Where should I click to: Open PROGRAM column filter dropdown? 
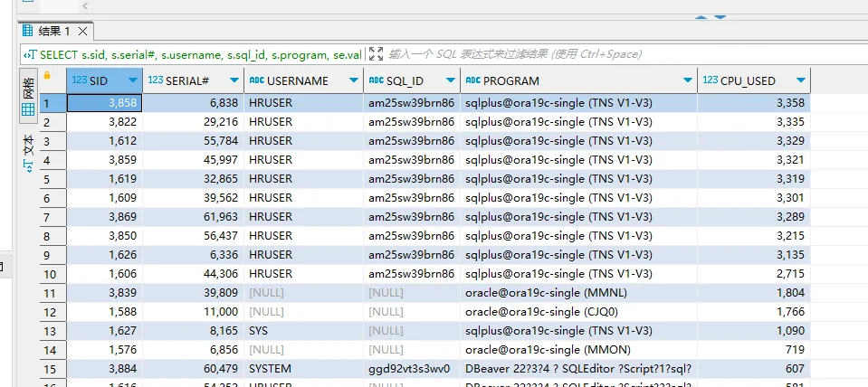click(688, 80)
